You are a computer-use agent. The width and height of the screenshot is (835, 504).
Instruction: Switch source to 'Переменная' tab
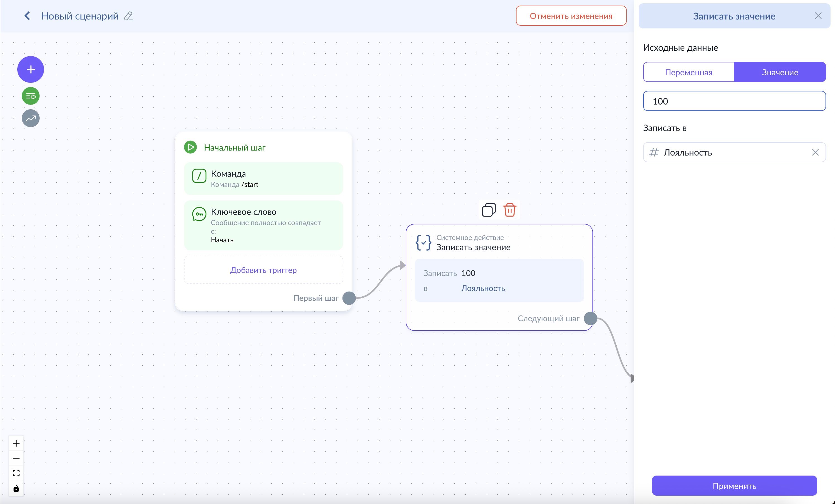(688, 72)
